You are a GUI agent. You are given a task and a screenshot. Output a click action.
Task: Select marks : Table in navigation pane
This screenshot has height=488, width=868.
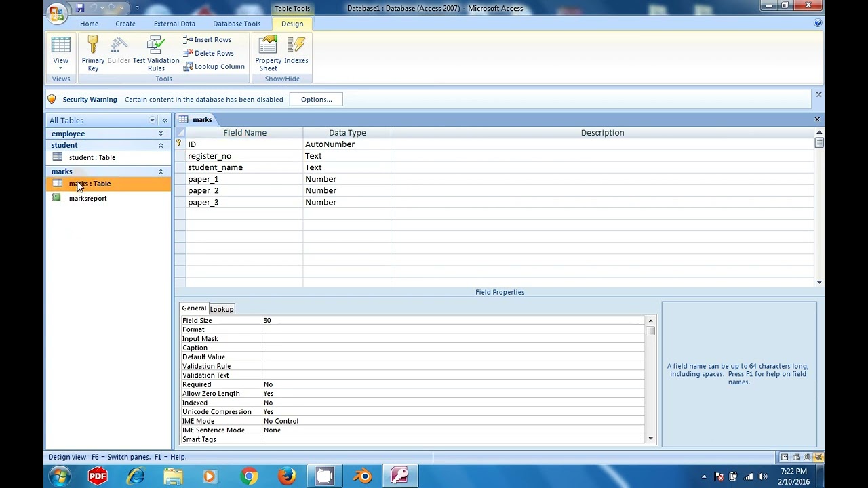108,184
